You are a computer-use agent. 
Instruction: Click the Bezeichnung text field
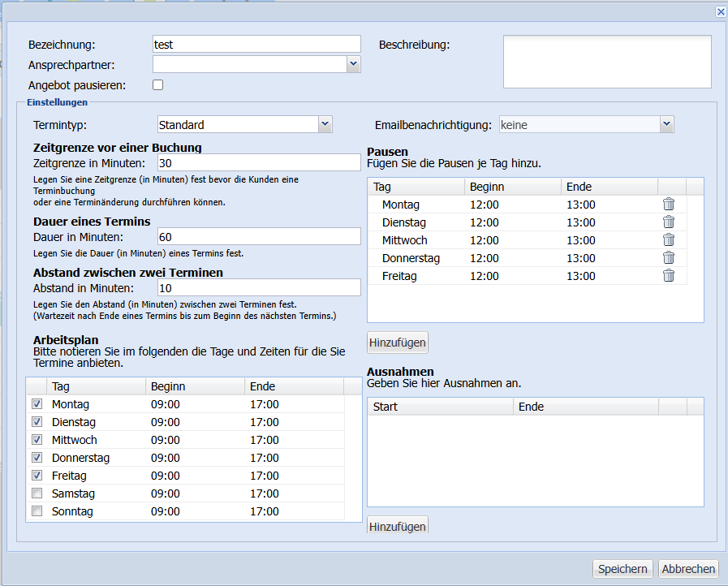256,44
